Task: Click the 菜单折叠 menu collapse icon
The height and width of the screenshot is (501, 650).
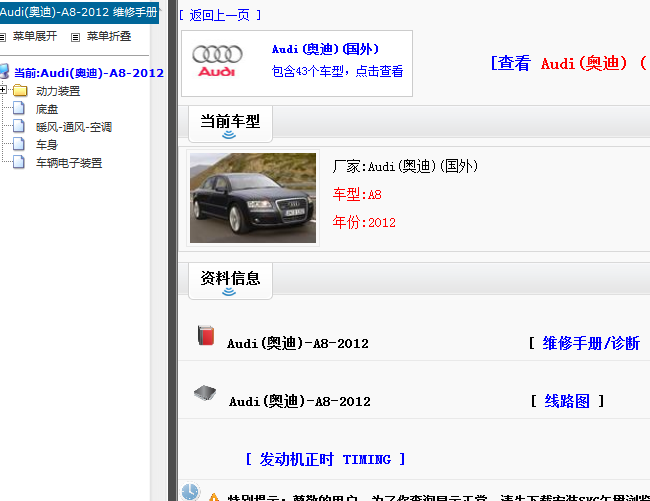Action: (75, 38)
